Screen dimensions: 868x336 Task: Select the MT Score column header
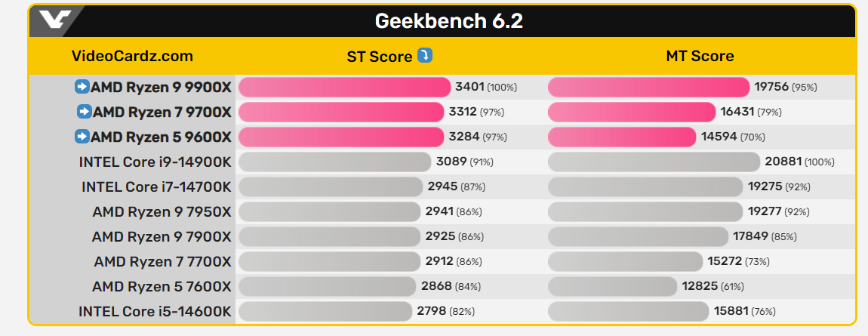(x=700, y=57)
